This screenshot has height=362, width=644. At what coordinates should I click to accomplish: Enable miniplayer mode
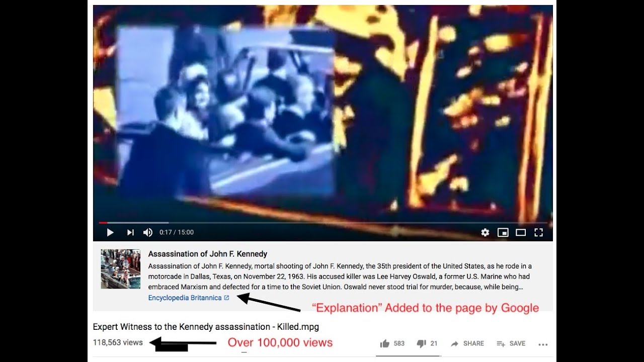coord(503,232)
